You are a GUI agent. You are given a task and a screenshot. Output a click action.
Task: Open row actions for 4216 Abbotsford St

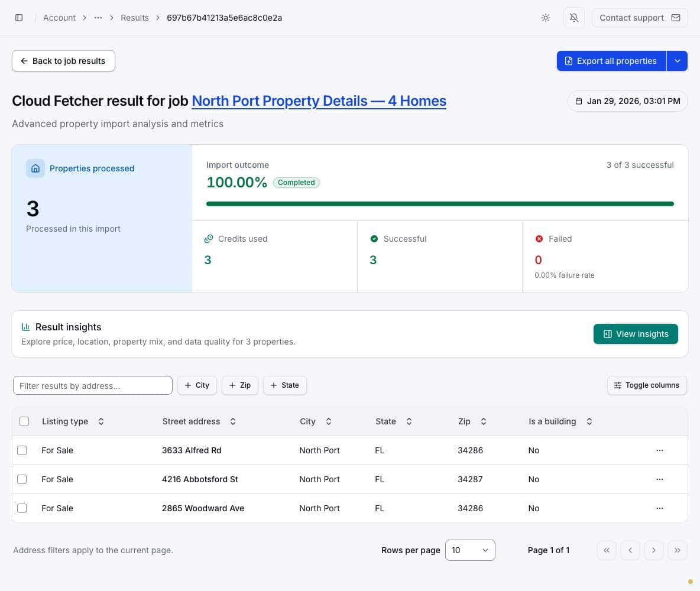click(x=660, y=479)
